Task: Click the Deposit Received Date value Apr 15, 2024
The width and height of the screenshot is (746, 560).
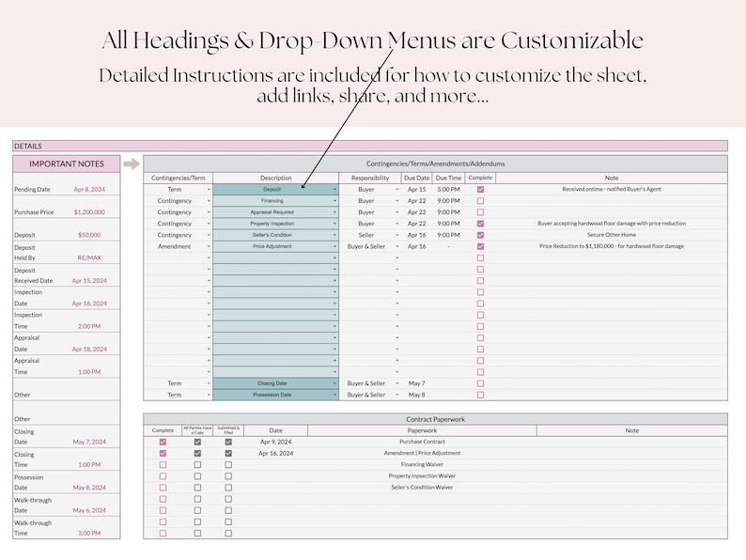Action: 89,281
